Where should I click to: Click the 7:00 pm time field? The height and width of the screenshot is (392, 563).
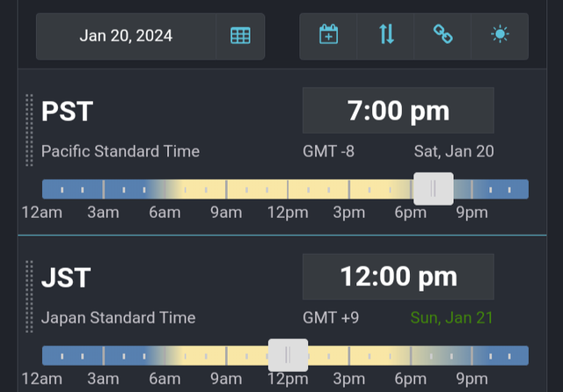pyautogui.click(x=398, y=111)
